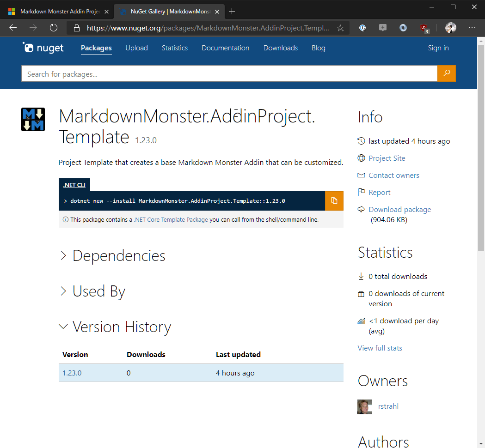Expand the Used By section

[x=93, y=291]
